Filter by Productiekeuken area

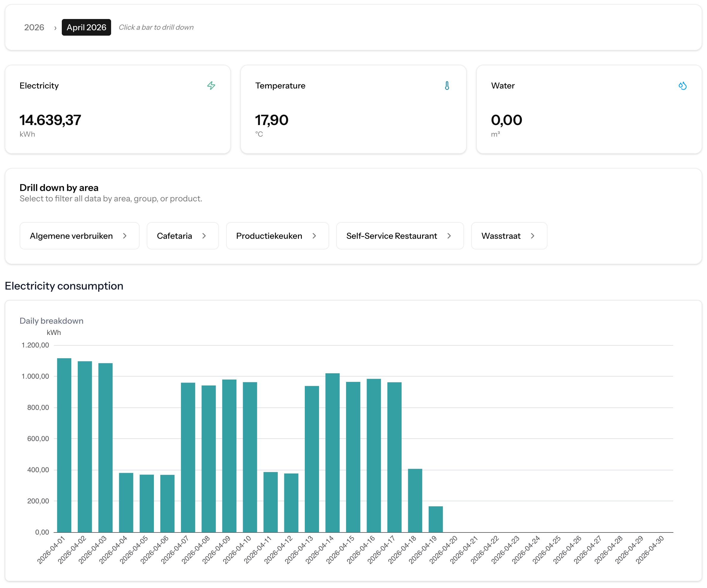(277, 235)
